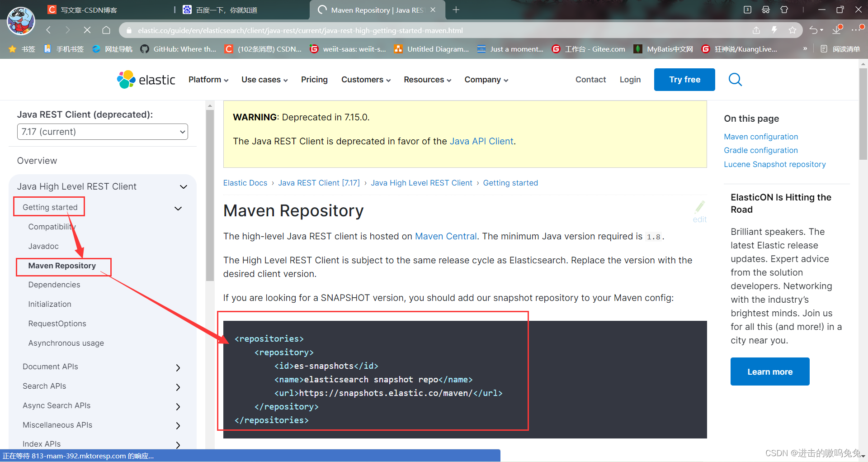The image size is (868, 462).
Task: Click the Contact link
Action: (x=590, y=80)
